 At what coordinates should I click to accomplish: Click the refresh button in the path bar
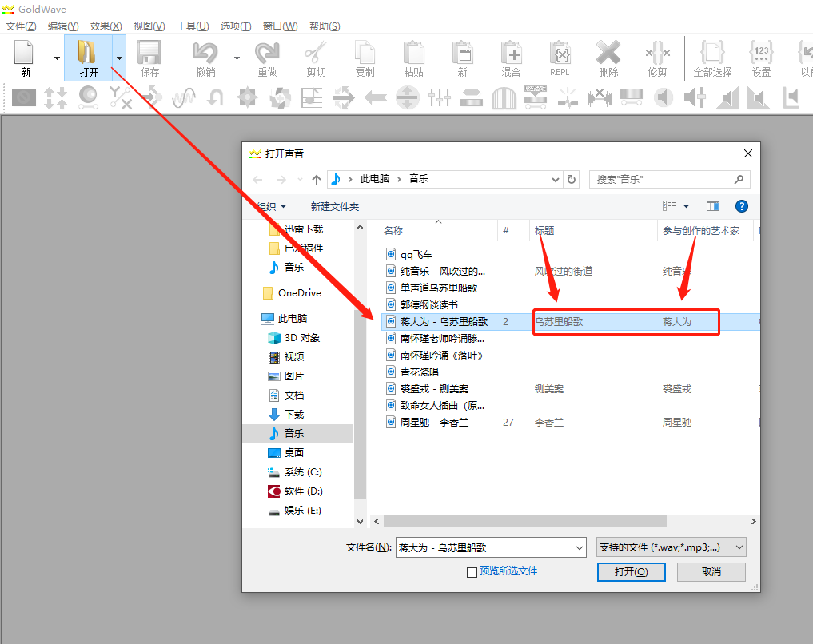point(572,179)
